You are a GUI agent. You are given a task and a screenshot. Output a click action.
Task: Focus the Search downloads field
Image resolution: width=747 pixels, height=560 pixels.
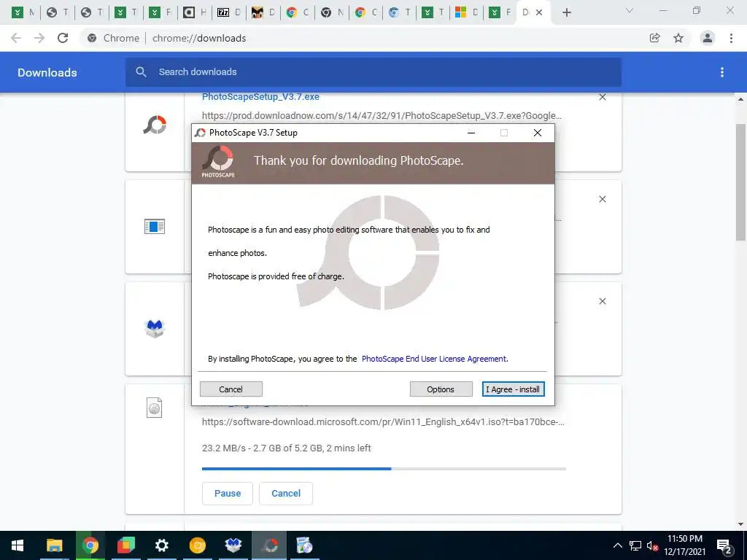pyautogui.click(x=373, y=72)
